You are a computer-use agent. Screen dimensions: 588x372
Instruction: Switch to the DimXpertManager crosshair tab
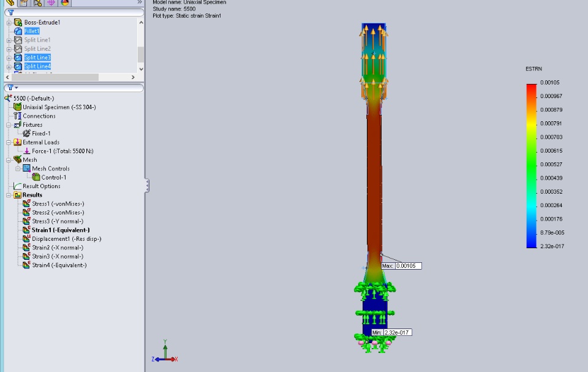pyautogui.click(x=51, y=2)
